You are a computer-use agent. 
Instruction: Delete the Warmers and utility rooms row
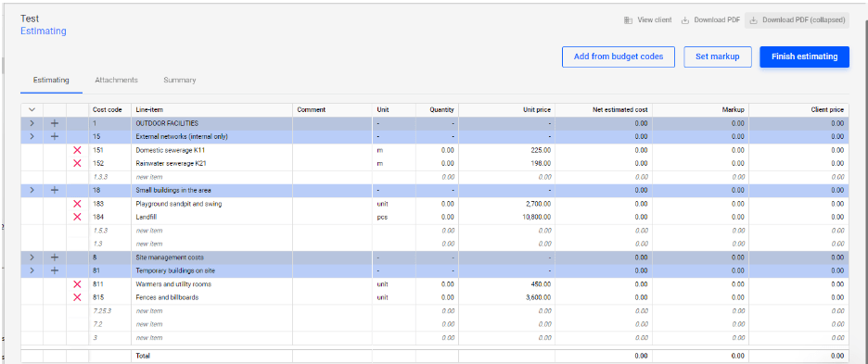[77, 284]
